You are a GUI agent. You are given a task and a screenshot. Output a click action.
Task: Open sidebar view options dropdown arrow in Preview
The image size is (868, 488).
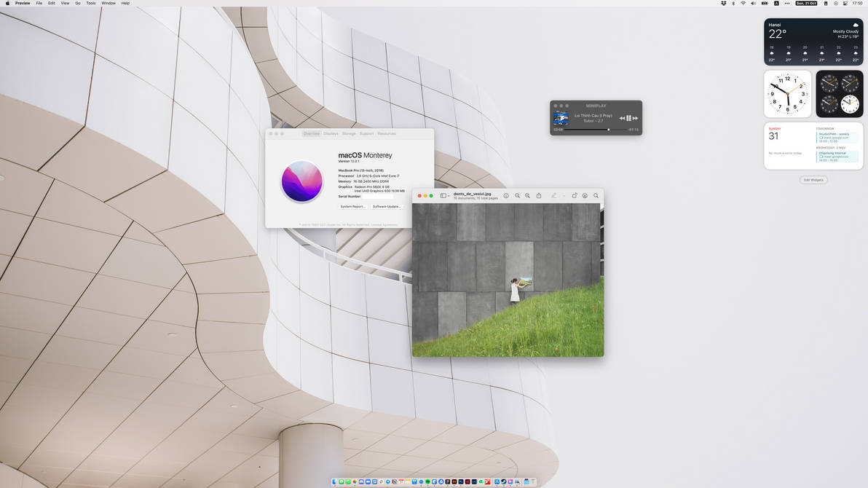449,196
